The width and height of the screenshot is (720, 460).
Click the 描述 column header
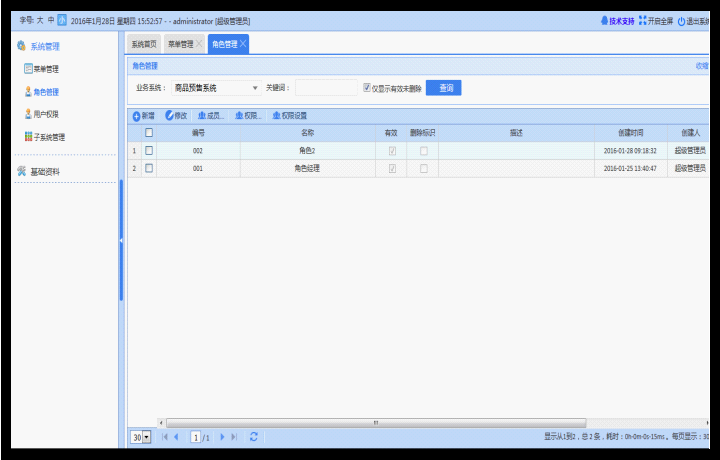516,133
